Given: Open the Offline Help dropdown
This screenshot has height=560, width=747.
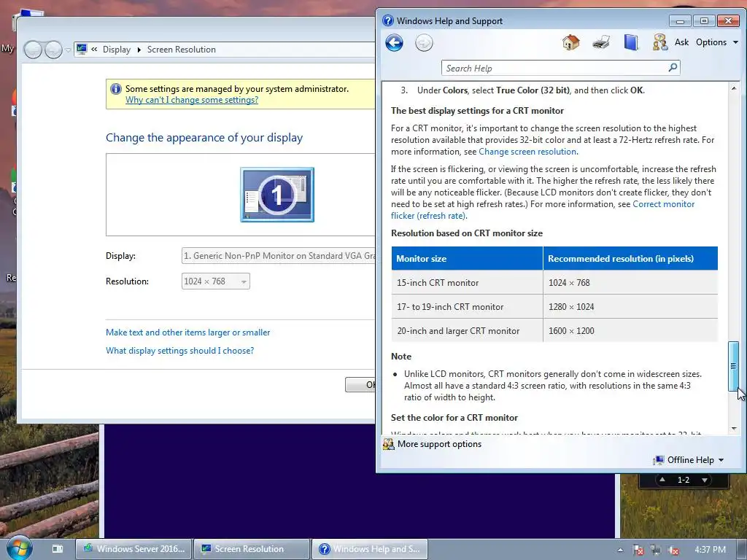Looking at the screenshot, I should pos(689,460).
